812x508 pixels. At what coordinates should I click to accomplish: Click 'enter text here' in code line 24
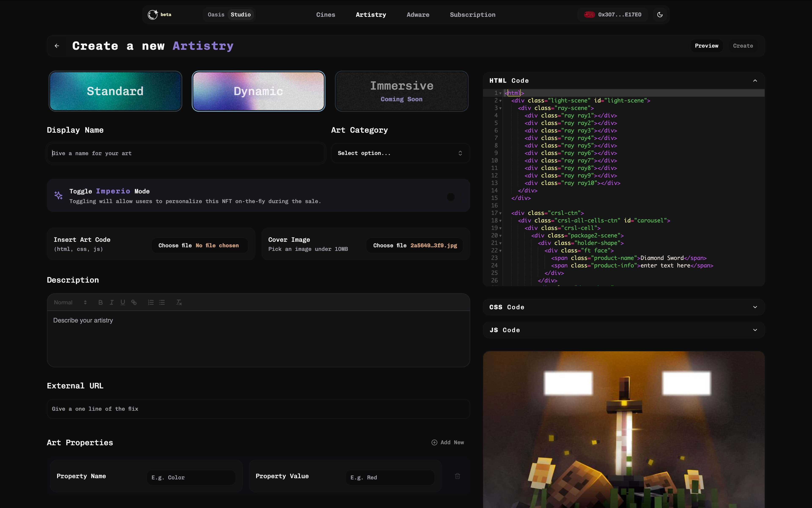665,266
